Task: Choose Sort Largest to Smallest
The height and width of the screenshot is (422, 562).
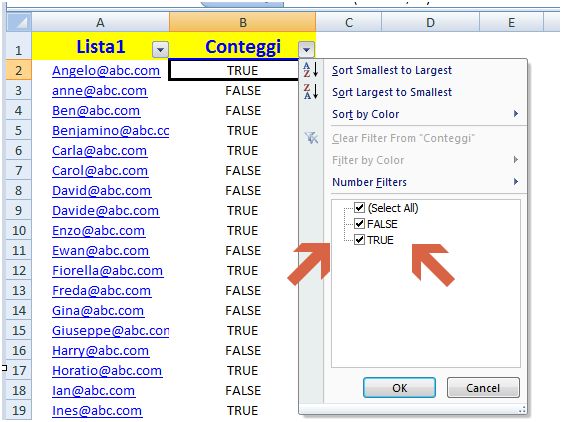Action: coord(392,92)
